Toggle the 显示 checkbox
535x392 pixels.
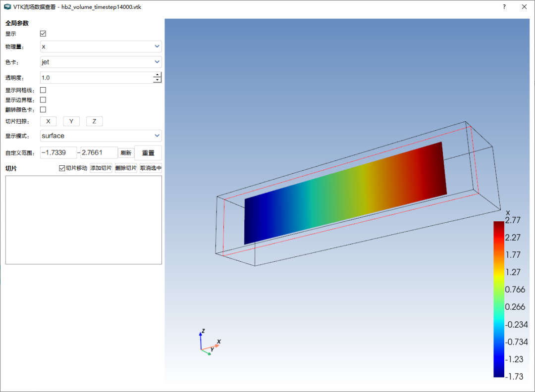[x=43, y=33]
